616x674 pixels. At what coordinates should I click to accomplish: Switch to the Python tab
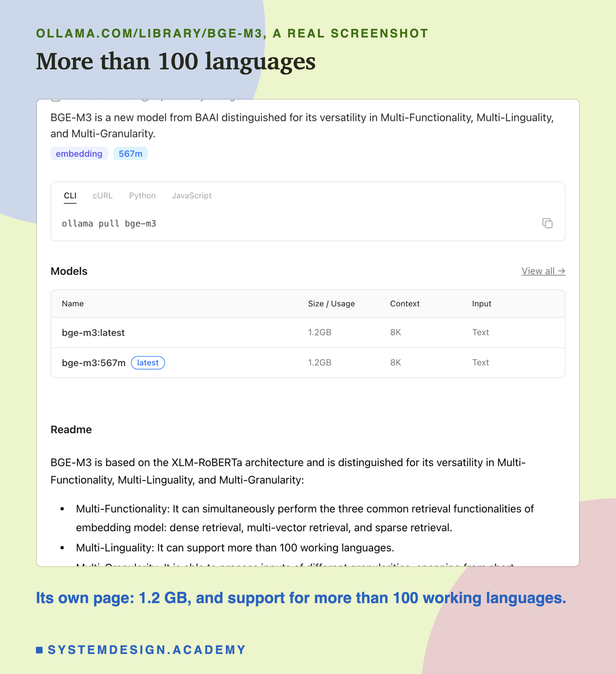(142, 195)
